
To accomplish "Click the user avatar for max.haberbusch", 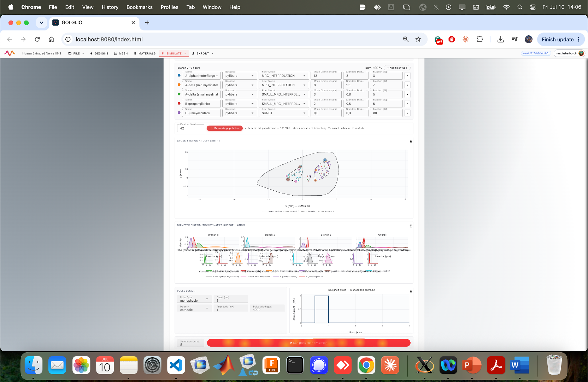I will pyautogui.click(x=581, y=53).
